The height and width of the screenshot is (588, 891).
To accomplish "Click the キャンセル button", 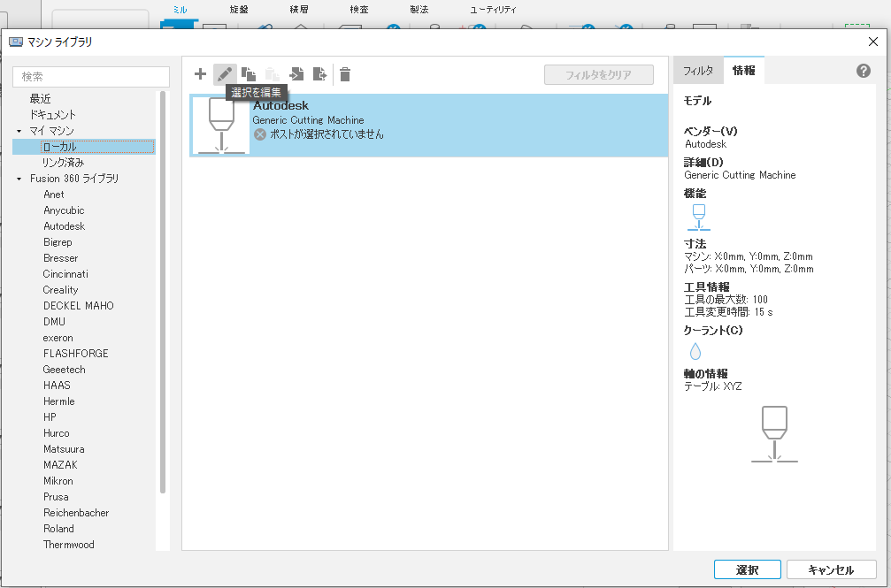I will (832, 569).
